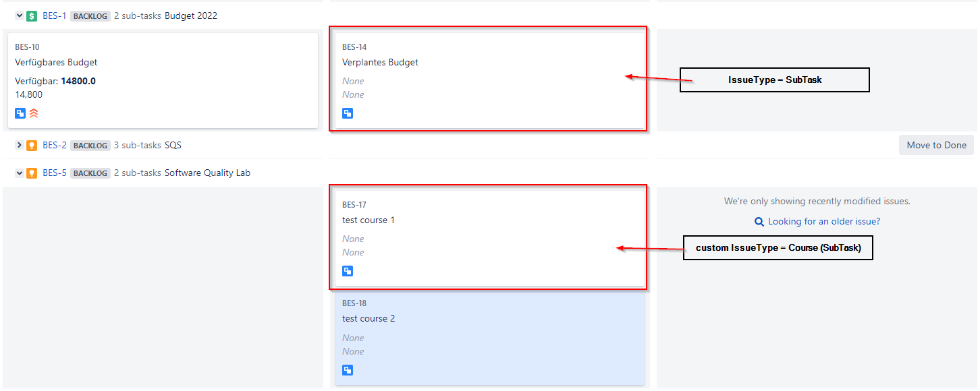The width and height of the screenshot is (980, 391).
Task: Click the highest priority icon on BES-10
Action: [x=34, y=113]
